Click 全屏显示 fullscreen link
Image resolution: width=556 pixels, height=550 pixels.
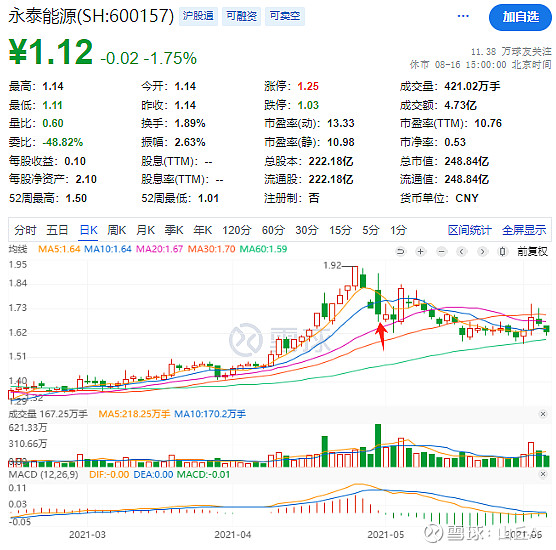tap(524, 230)
